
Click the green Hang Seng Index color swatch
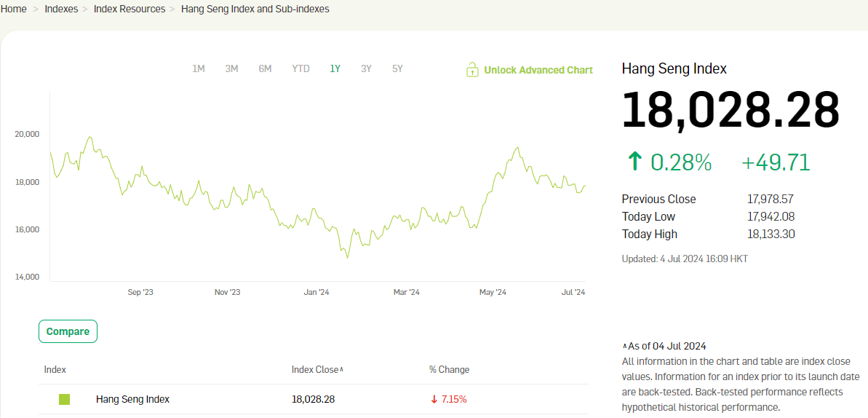tap(64, 399)
